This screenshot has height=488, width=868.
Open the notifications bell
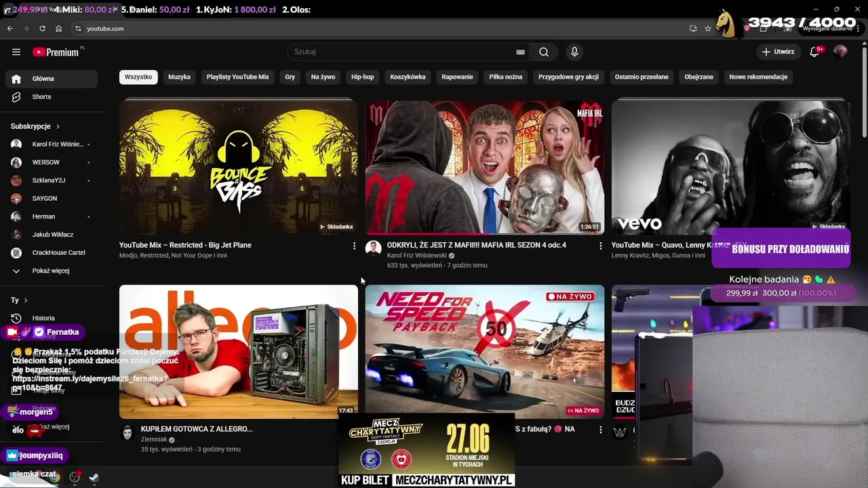click(815, 52)
